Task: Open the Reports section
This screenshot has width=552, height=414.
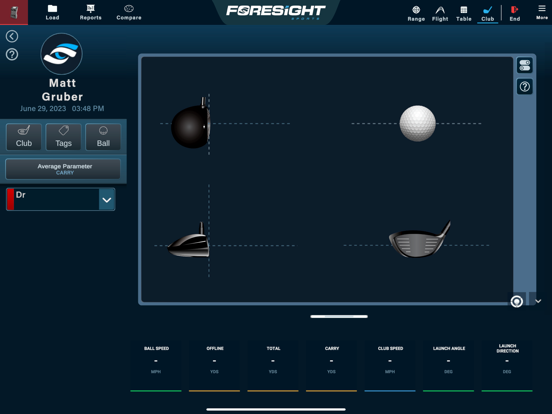Action: tap(90, 12)
